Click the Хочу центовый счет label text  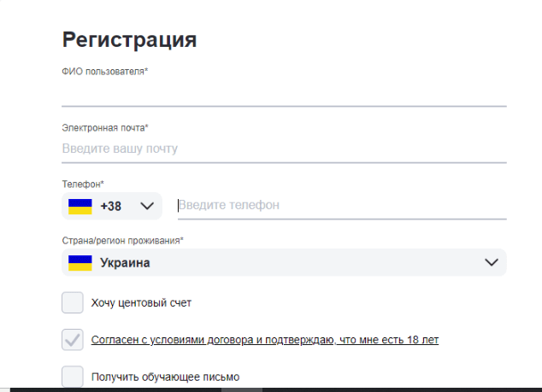[x=141, y=303]
